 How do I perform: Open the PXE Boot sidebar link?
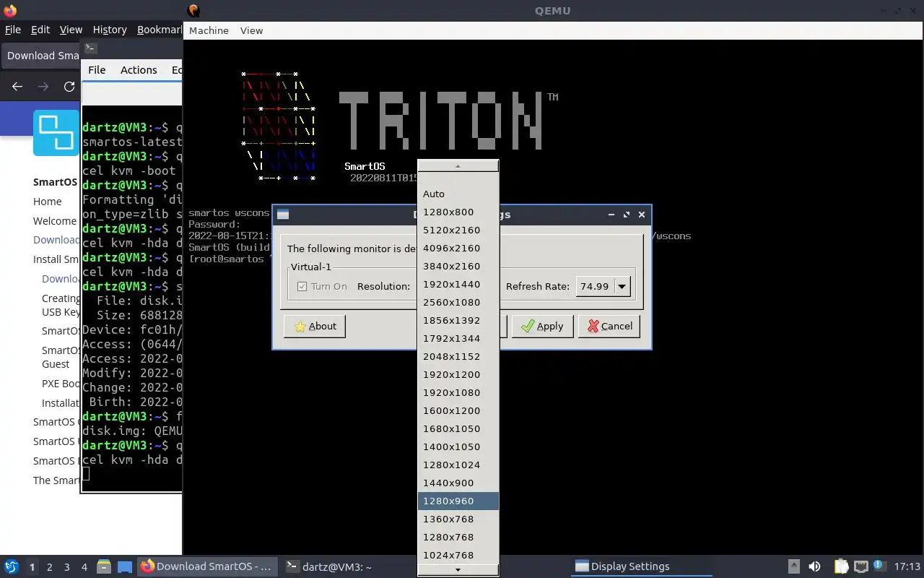[61, 384]
